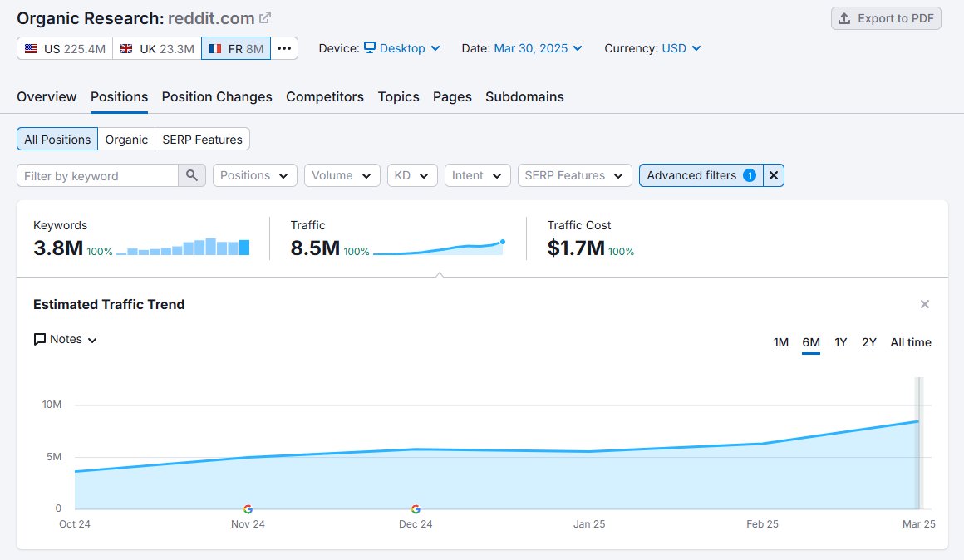Click Google update marker at Nov 24
The image size is (964, 560).
pyautogui.click(x=248, y=509)
